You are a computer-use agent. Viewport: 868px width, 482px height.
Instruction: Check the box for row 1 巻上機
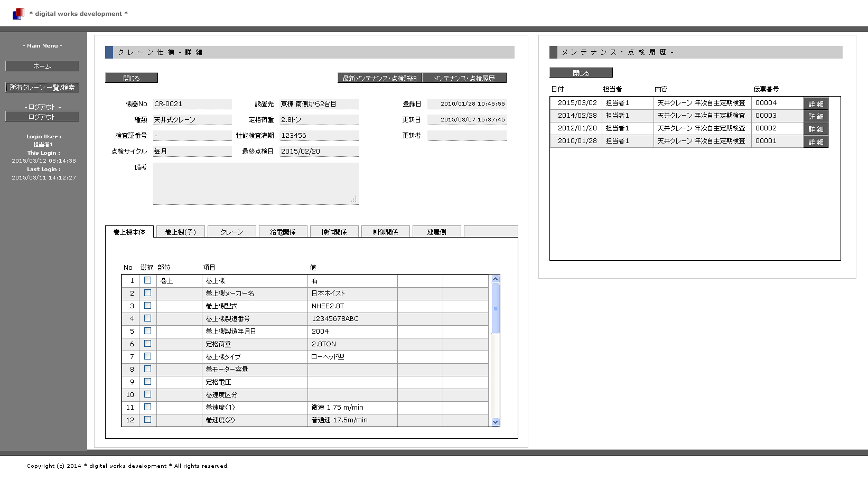tap(147, 280)
